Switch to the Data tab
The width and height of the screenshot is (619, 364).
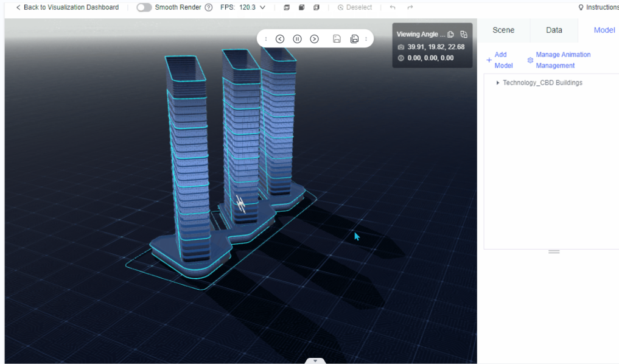[x=554, y=30]
